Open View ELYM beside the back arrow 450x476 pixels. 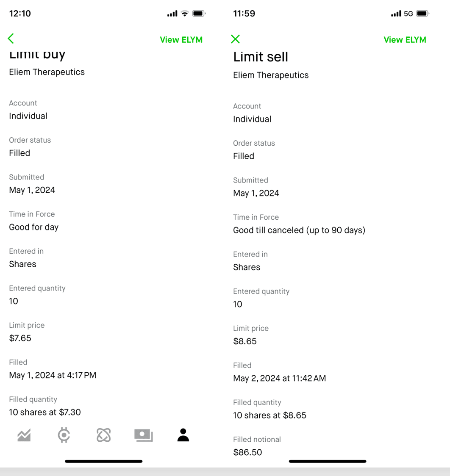coord(181,40)
